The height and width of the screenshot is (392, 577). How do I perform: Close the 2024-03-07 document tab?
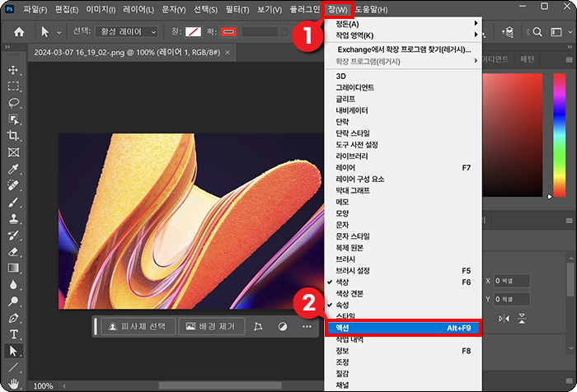point(228,53)
